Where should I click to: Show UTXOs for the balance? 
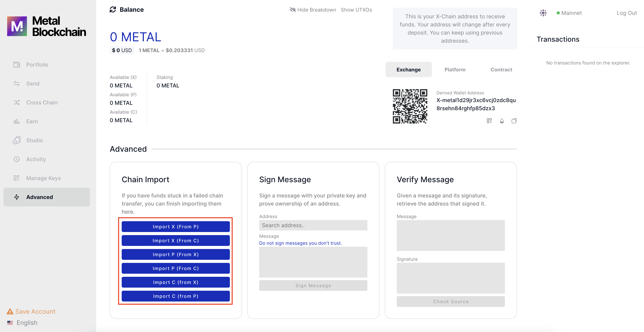[356, 10]
